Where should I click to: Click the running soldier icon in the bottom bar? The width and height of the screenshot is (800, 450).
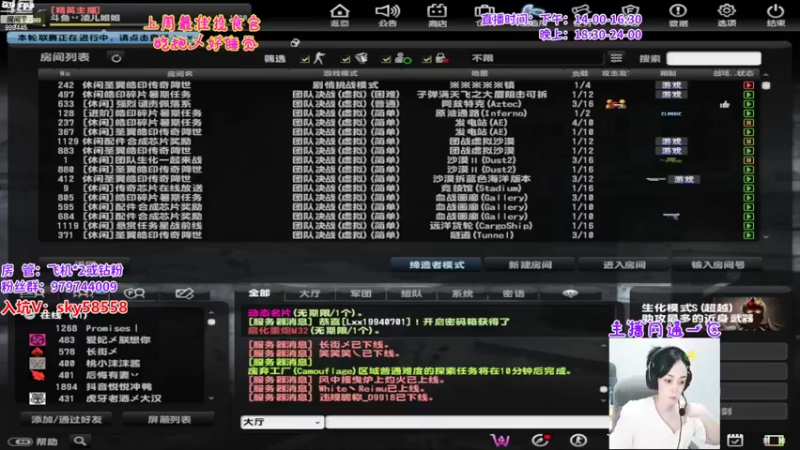[x=578, y=440]
